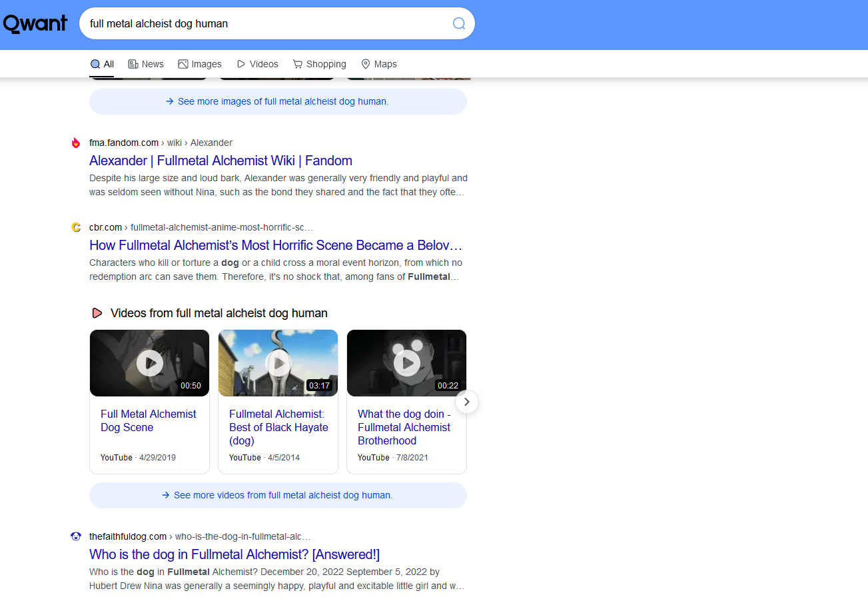
Task: Click the Qwant logo
Action: (35, 24)
